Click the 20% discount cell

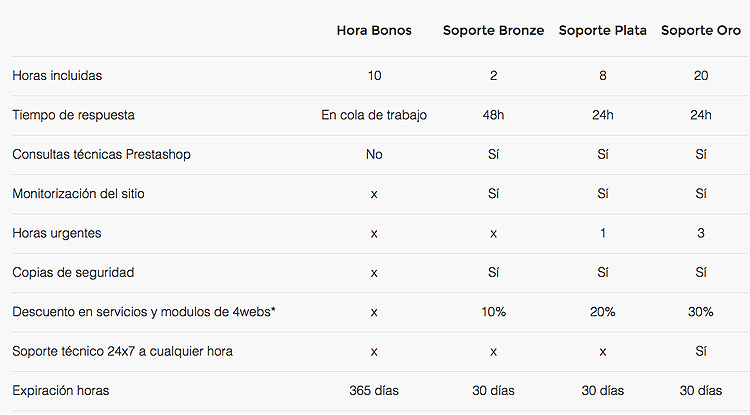[x=602, y=312]
